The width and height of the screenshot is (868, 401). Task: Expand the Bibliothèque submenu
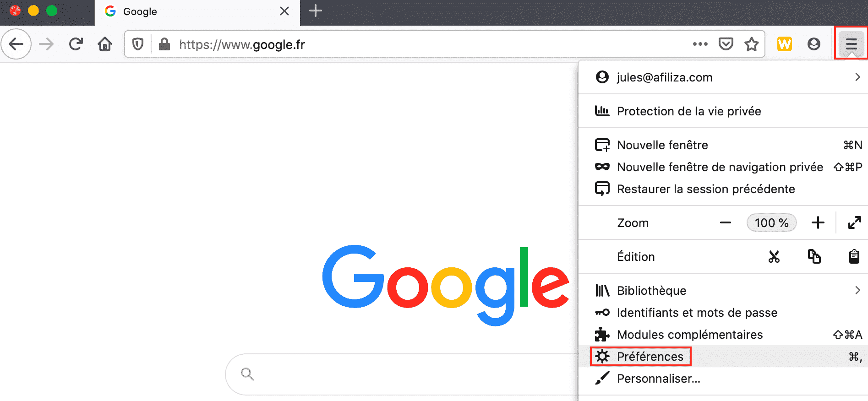(x=857, y=291)
